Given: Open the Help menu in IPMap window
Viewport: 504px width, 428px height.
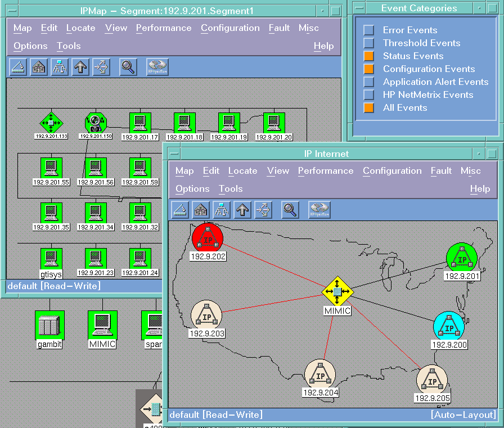Looking at the screenshot, I should (323, 46).
